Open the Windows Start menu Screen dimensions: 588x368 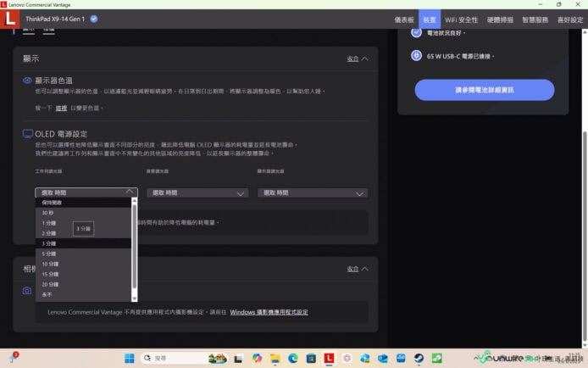click(130, 358)
